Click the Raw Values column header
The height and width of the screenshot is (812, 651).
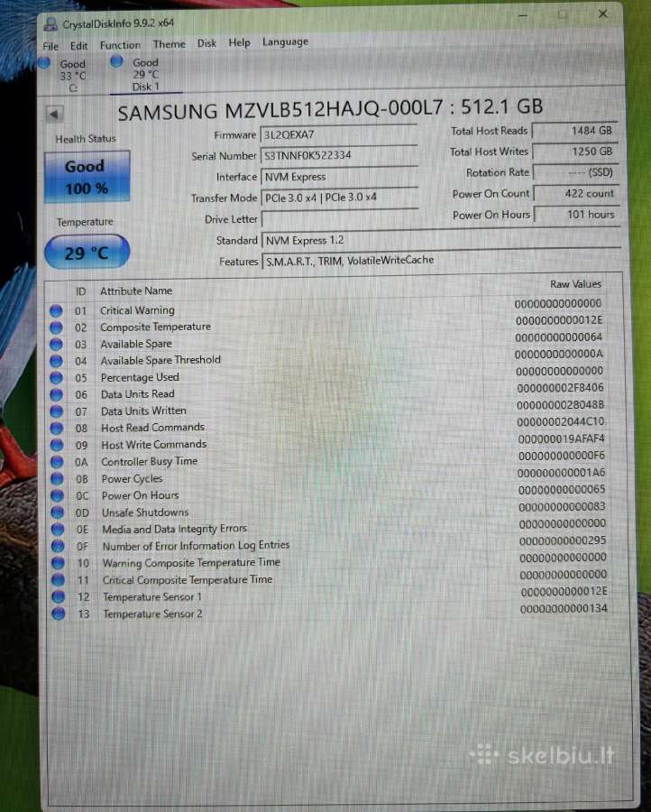coord(575,284)
